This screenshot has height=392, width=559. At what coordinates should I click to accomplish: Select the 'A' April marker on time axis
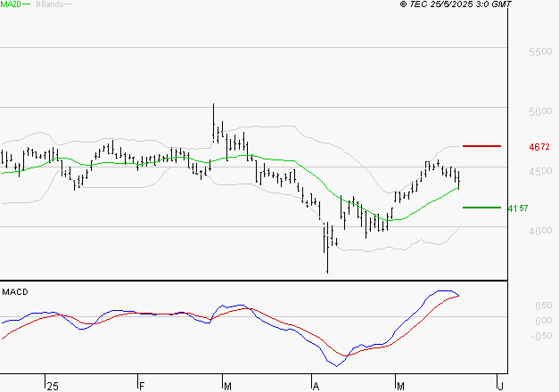point(315,386)
